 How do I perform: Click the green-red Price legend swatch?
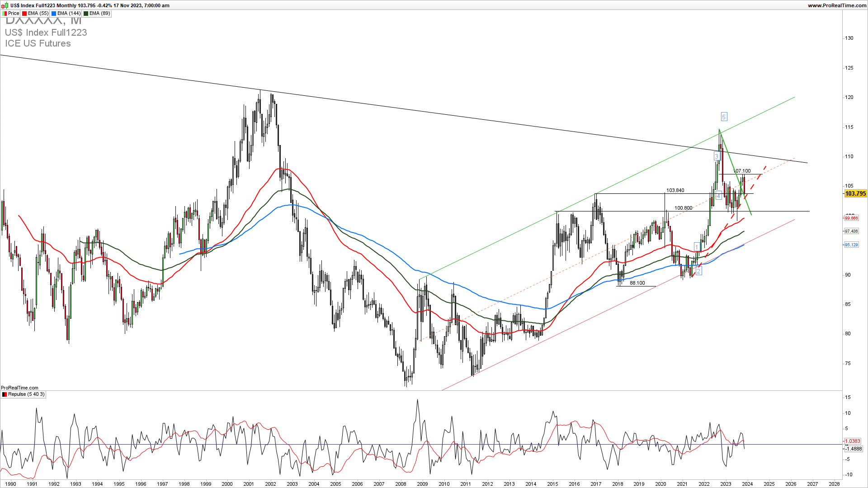[5, 14]
